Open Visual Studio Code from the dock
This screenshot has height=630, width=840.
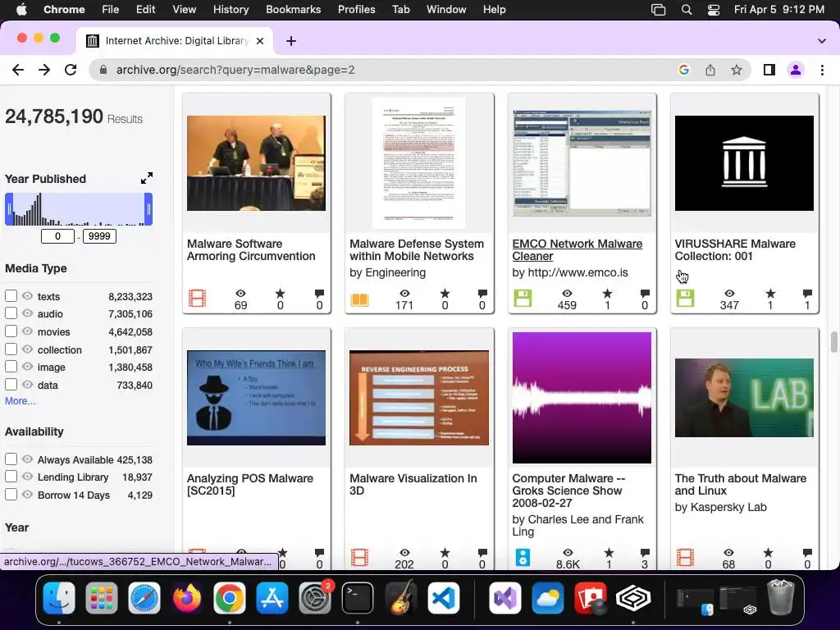(444, 598)
